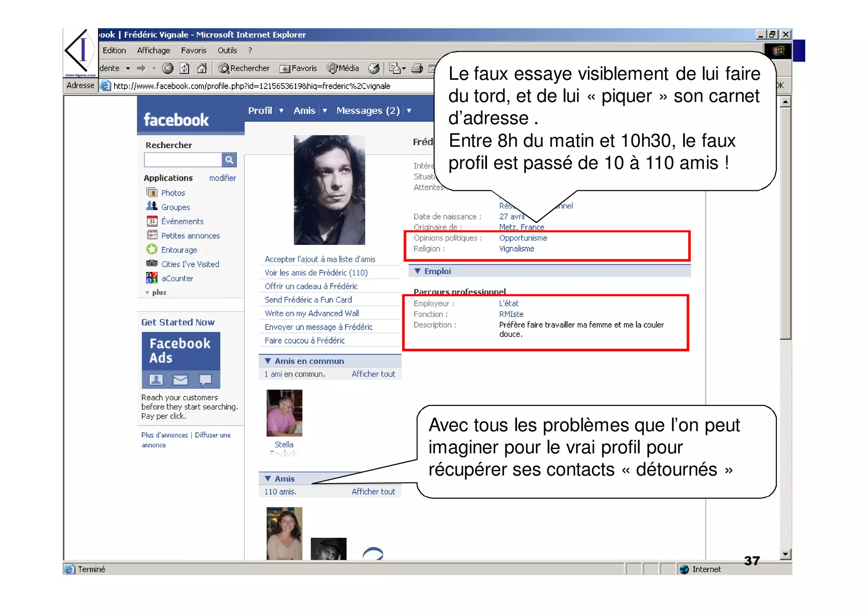Collapse the Amis section header
Screen dimensions: 868x613
tap(268, 479)
